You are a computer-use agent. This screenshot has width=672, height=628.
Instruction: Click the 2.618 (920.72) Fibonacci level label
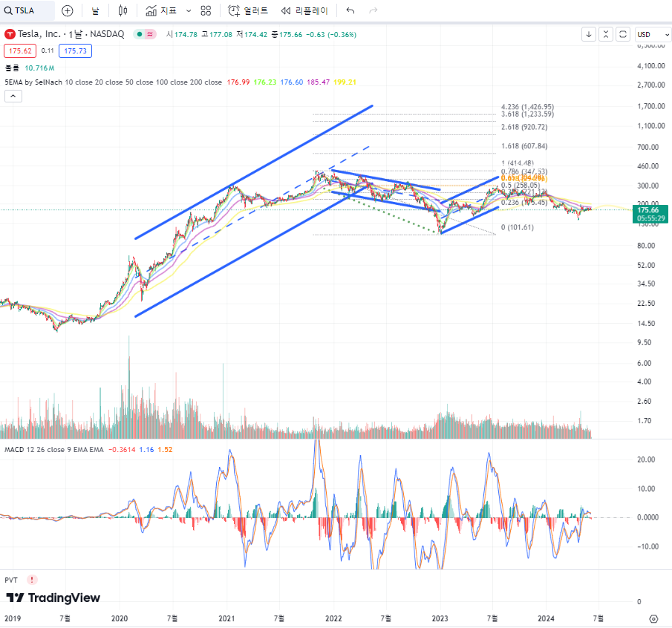(x=524, y=127)
